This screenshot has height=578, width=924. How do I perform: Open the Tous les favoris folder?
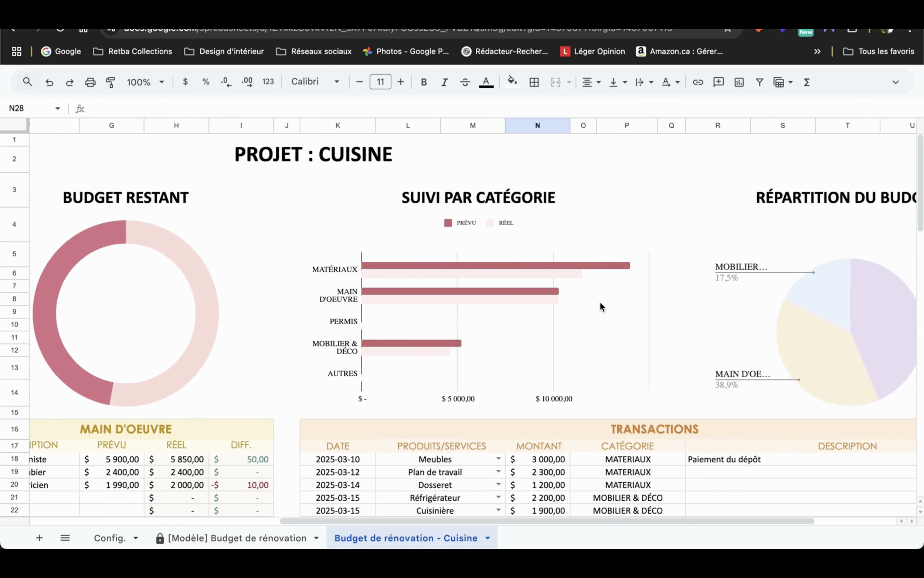(x=879, y=51)
